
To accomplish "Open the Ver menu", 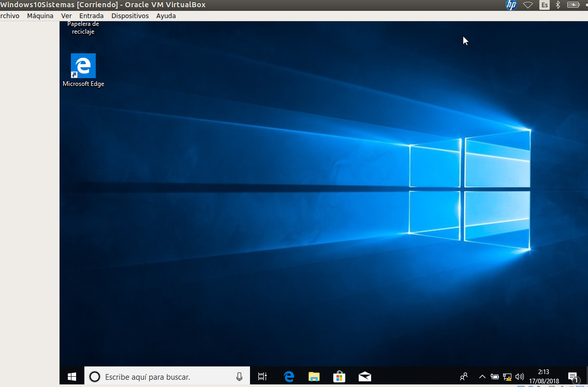I will tap(66, 16).
